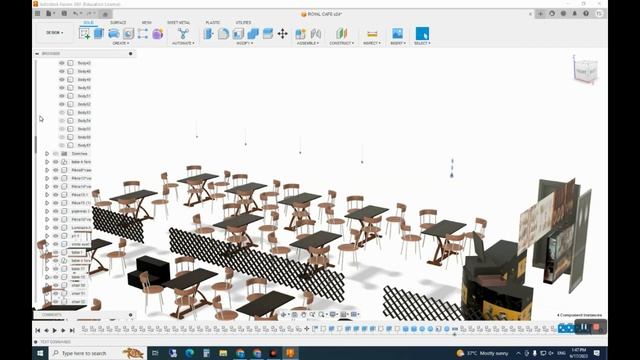The width and height of the screenshot is (640, 360).
Task: Show hidden Body55 via its eye
Action: [62, 129]
